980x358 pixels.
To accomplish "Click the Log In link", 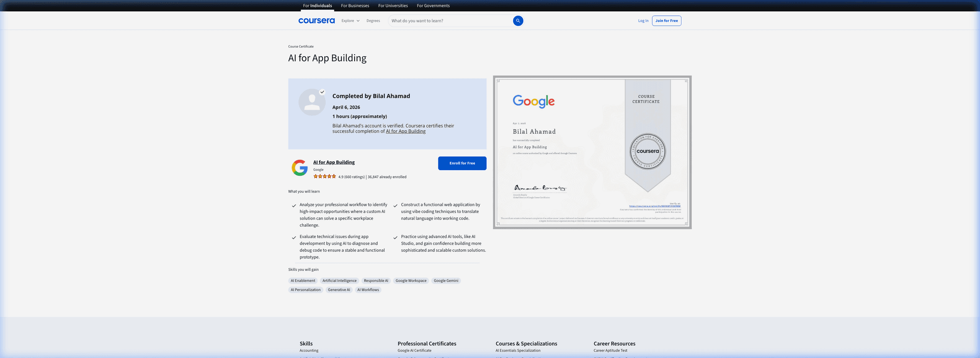I will tap(643, 21).
